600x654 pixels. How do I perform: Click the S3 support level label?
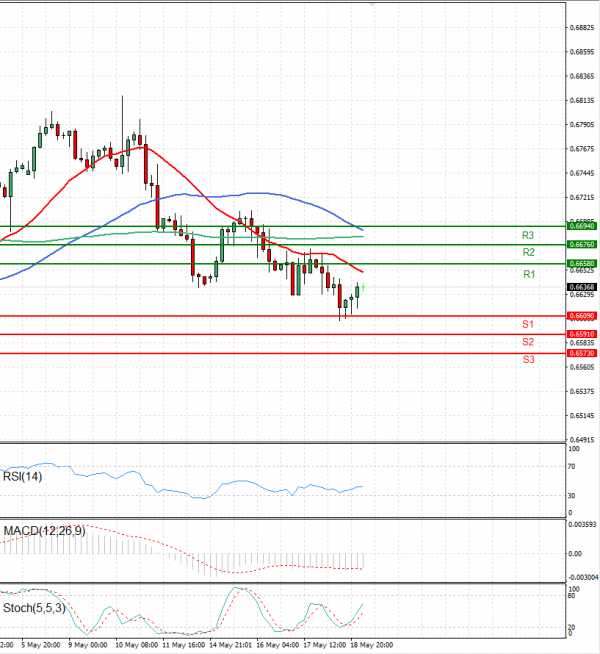point(528,359)
